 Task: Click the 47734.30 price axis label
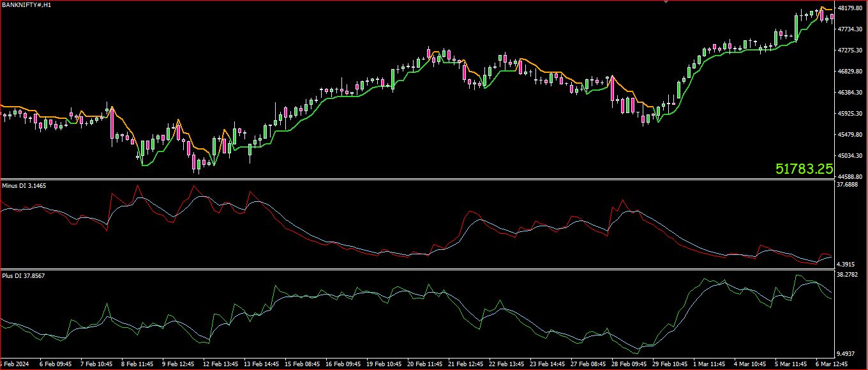pyautogui.click(x=851, y=29)
